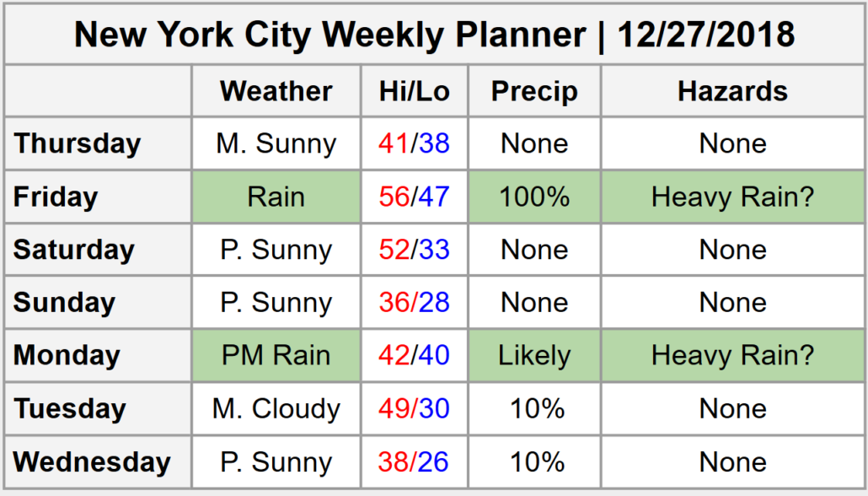Select the Thursday row label
The image size is (868, 496).
77,143
